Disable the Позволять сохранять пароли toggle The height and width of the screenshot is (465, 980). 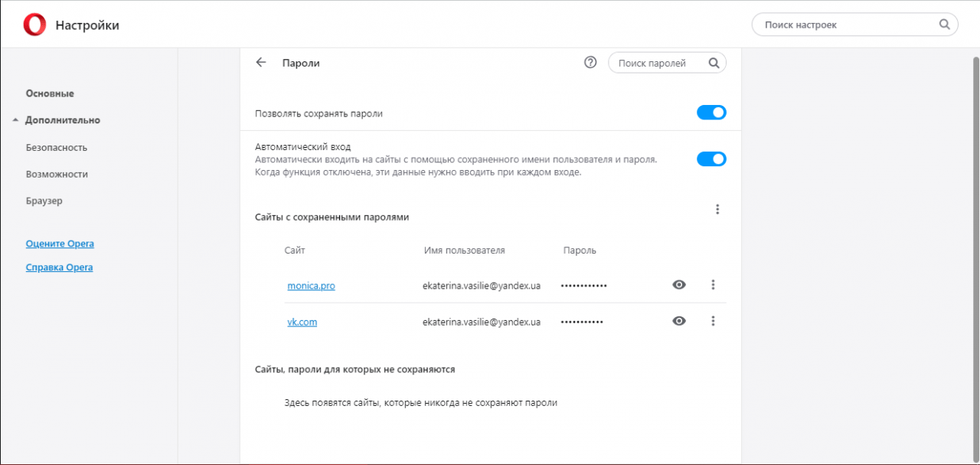711,113
